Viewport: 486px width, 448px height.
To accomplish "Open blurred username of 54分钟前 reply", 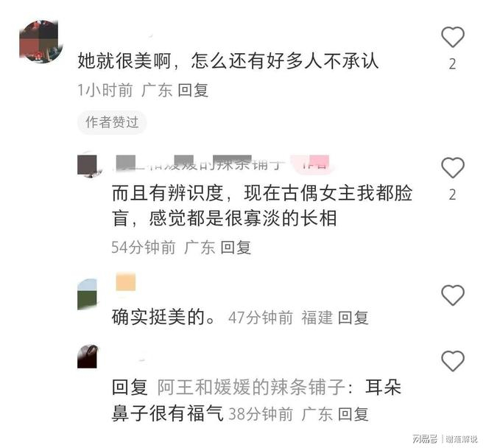I will (x=198, y=164).
